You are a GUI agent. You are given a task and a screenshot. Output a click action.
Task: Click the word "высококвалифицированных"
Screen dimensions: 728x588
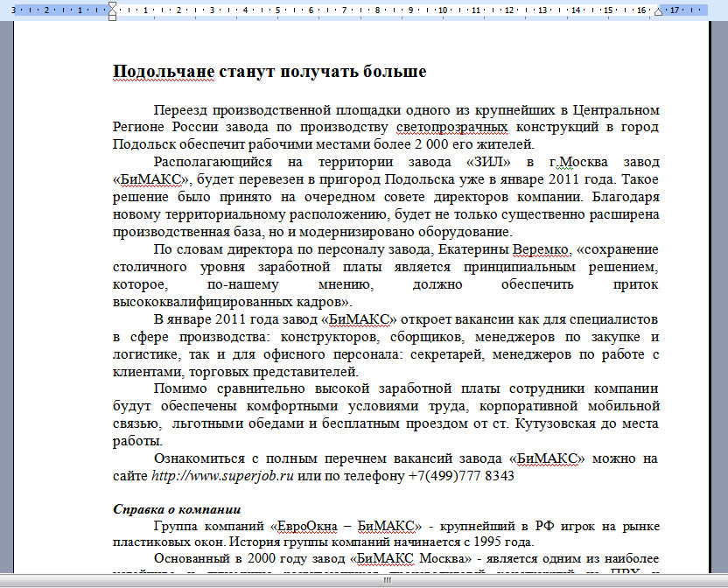click(201, 303)
